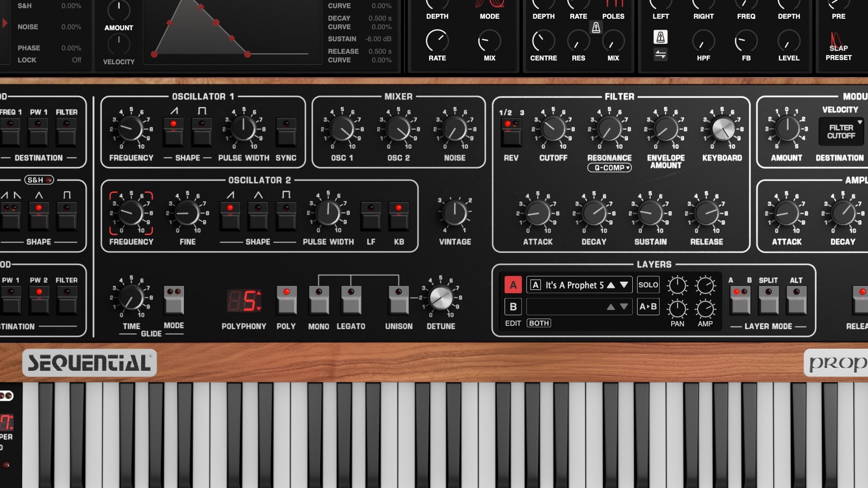The image size is (868, 488).
Task: Click the MONO mode button
Action: (319, 300)
